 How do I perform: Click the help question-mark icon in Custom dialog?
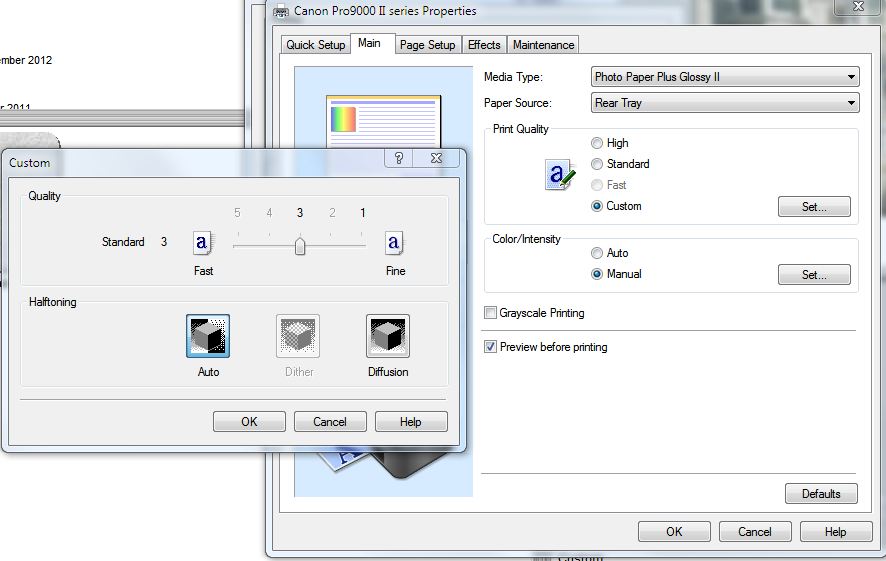399,158
